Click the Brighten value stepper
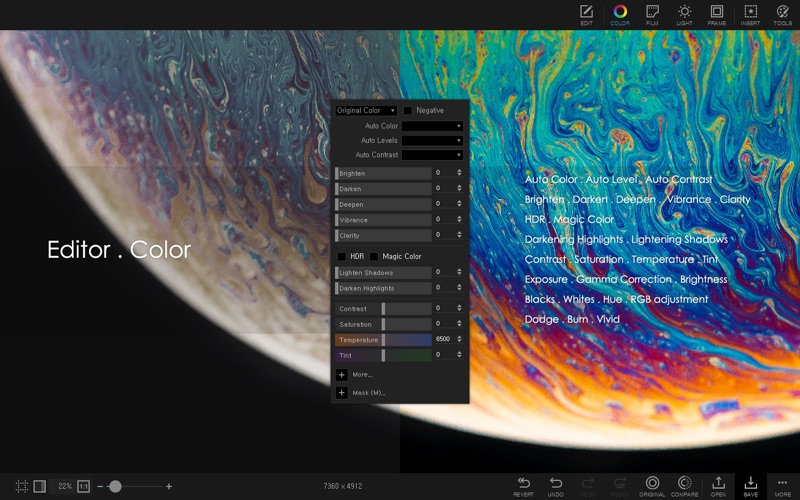The width and height of the screenshot is (800, 500). (459, 173)
